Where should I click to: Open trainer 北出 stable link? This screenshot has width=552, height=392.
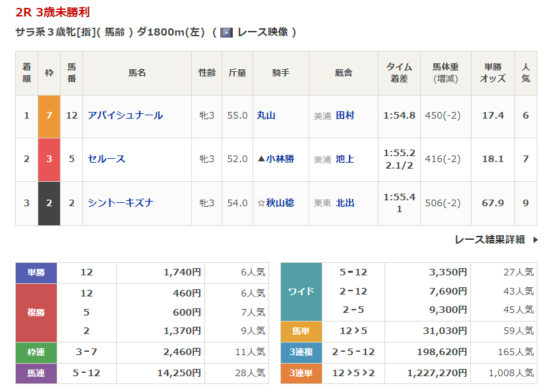point(345,203)
